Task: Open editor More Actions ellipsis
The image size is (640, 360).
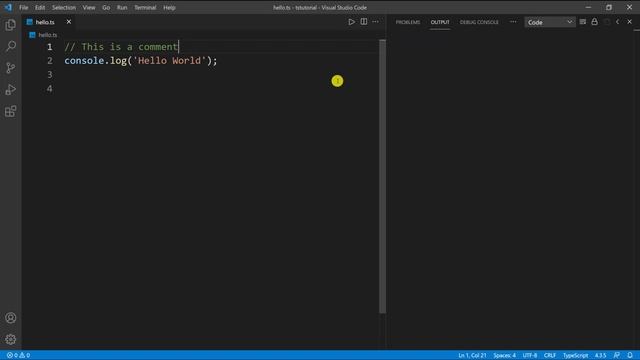Action: (376, 22)
